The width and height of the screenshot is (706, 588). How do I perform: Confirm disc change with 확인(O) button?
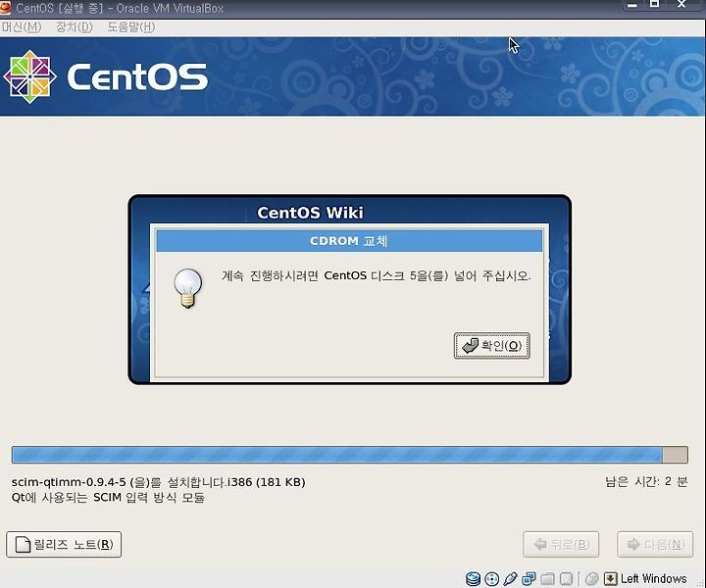(491, 346)
